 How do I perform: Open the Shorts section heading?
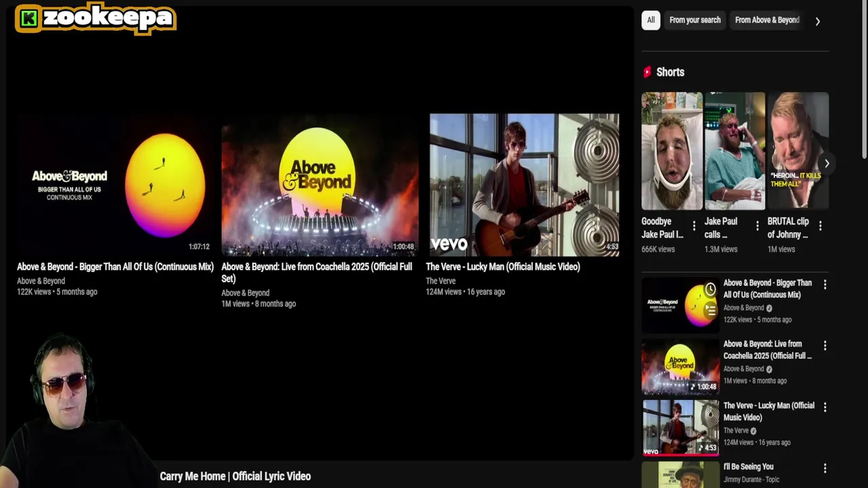[670, 72]
